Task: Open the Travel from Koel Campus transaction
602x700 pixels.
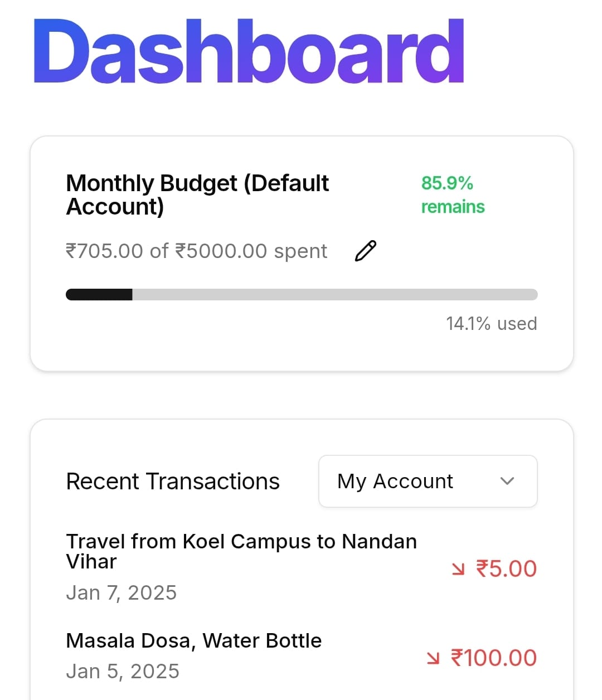Action: click(x=241, y=551)
